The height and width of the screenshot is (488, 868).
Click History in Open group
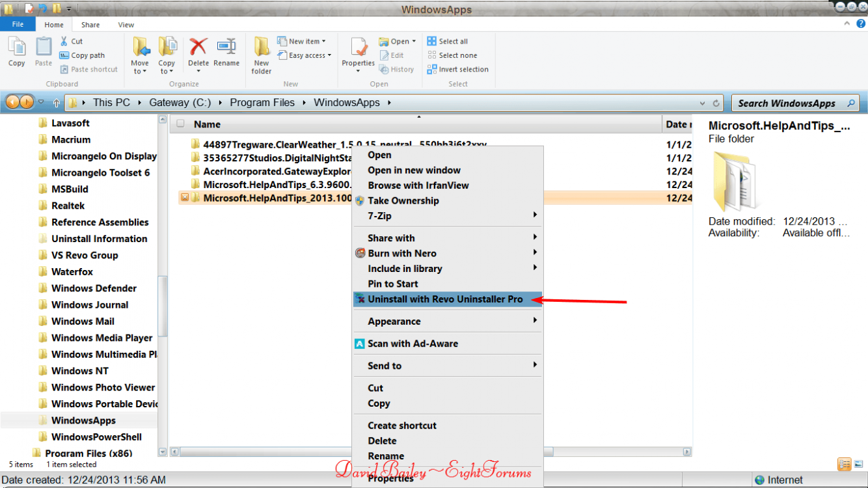pyautogui.click(x=396, y=69)
